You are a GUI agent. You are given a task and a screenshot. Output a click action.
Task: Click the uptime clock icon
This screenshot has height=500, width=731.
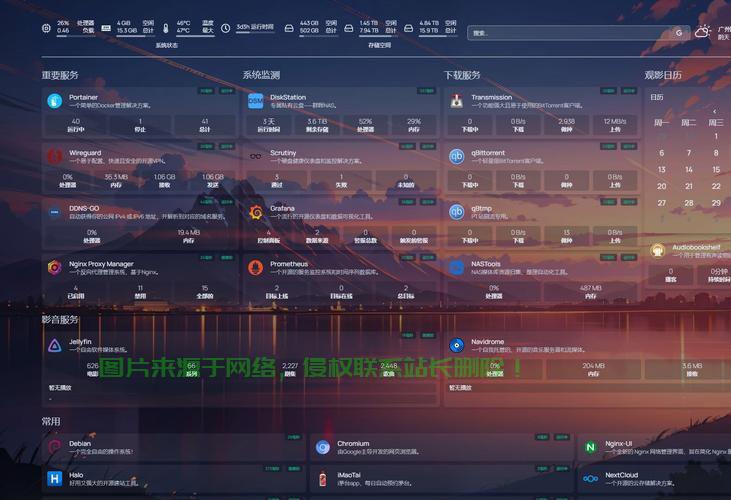point(225,28)
